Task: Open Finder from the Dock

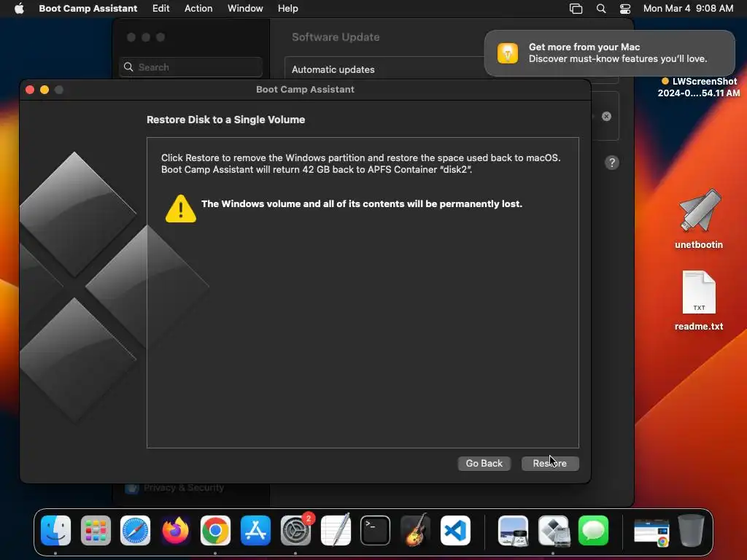Action: (x=55, y=531)
